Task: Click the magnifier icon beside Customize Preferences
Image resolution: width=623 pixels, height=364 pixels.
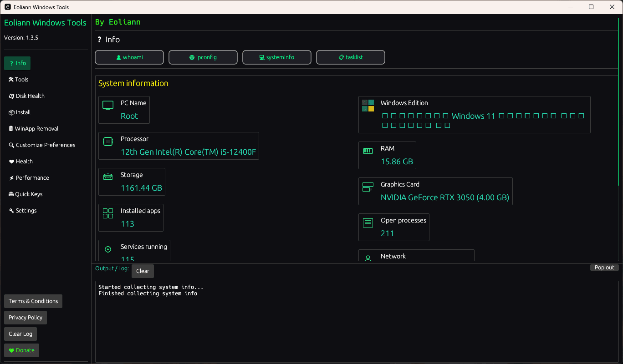Action: coord(12,145)
